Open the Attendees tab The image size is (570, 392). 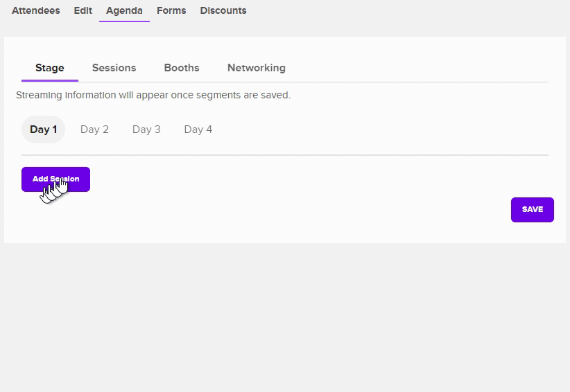click(x=35, y=10)
